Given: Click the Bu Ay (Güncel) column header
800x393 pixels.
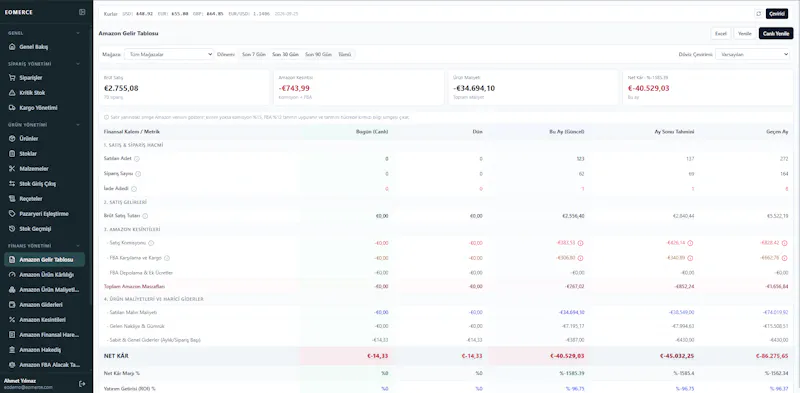Looking at the screenshot, I should point(566,132).
